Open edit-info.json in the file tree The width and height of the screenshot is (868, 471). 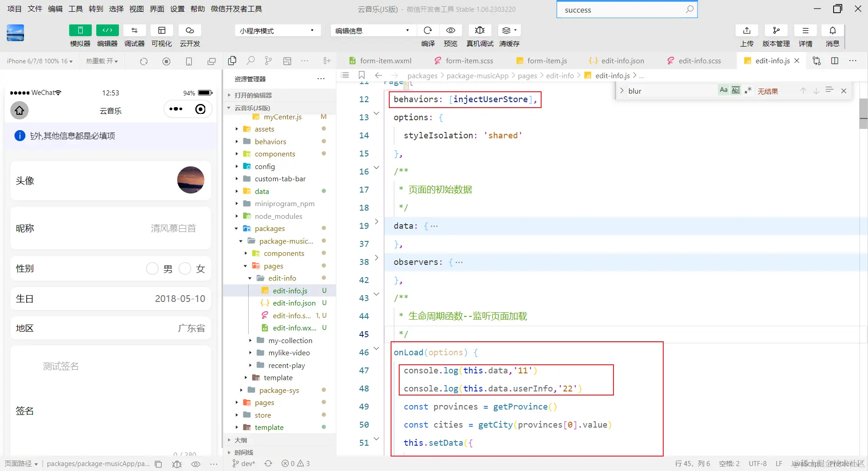click(x=294, y=303)
